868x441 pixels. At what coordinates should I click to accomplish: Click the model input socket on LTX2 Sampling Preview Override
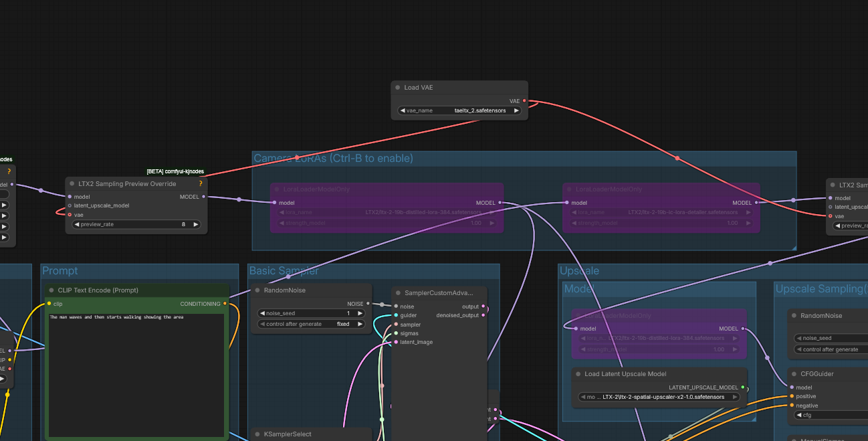pos(70,197)
